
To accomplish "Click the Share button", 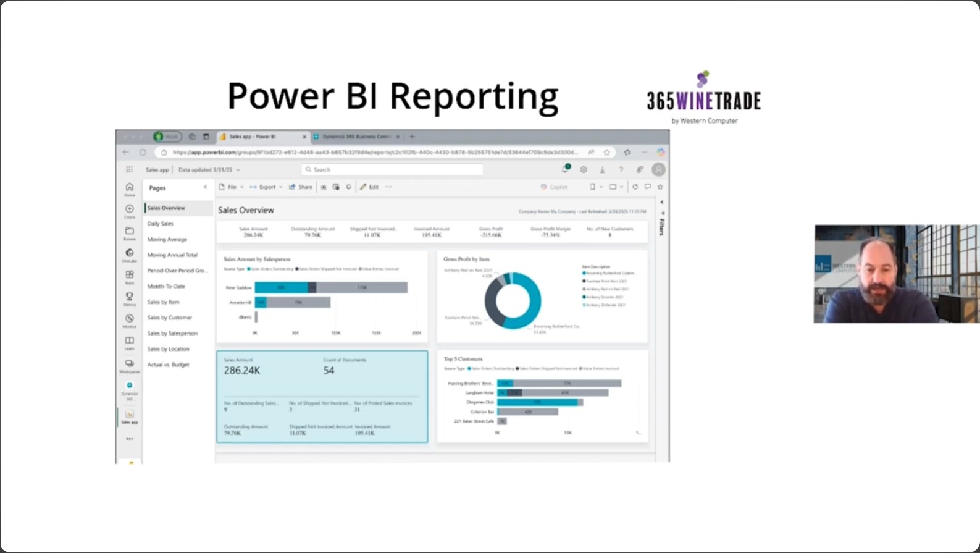I will [301, 187].
